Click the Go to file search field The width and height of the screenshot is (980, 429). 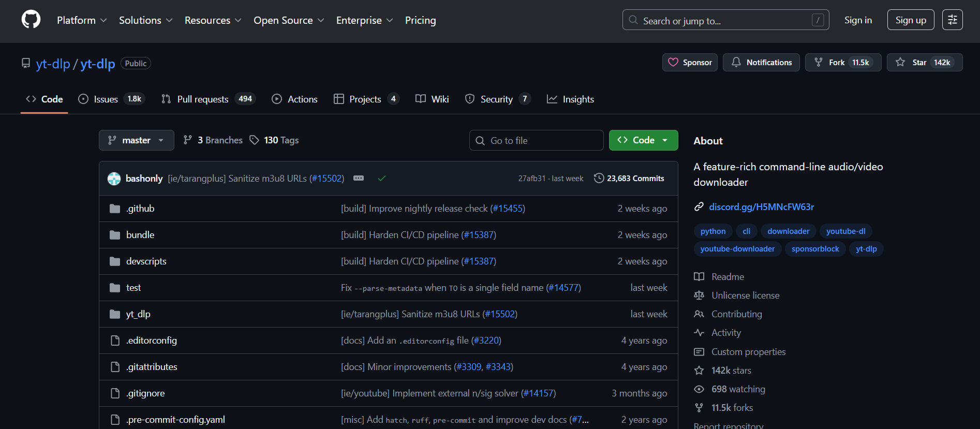(536, 141)
